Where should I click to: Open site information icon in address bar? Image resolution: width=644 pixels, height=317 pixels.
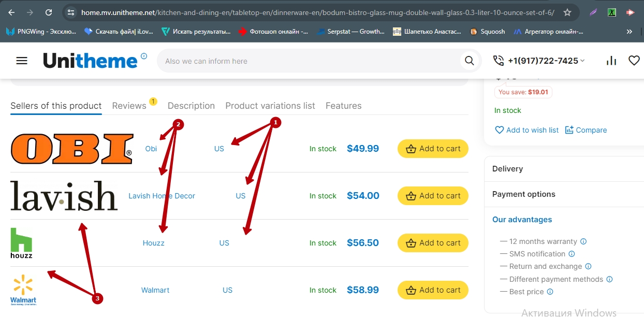pos(71,12)
